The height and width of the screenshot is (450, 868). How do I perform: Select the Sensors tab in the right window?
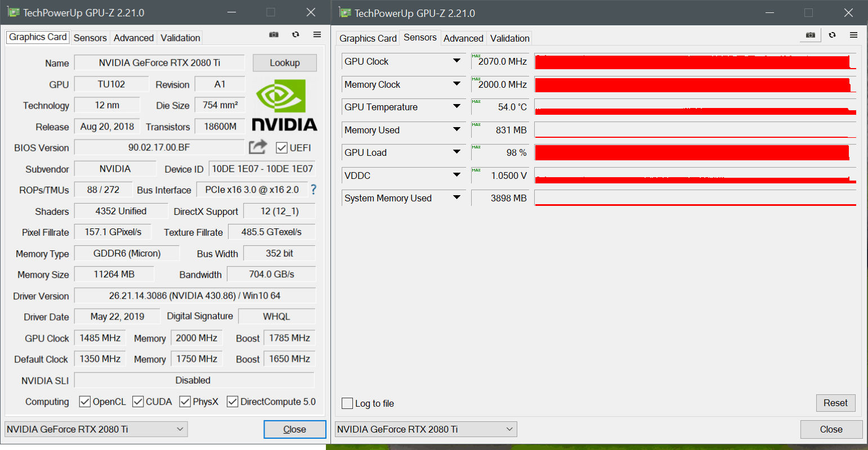pyautogui.click(x=420, y=37)
